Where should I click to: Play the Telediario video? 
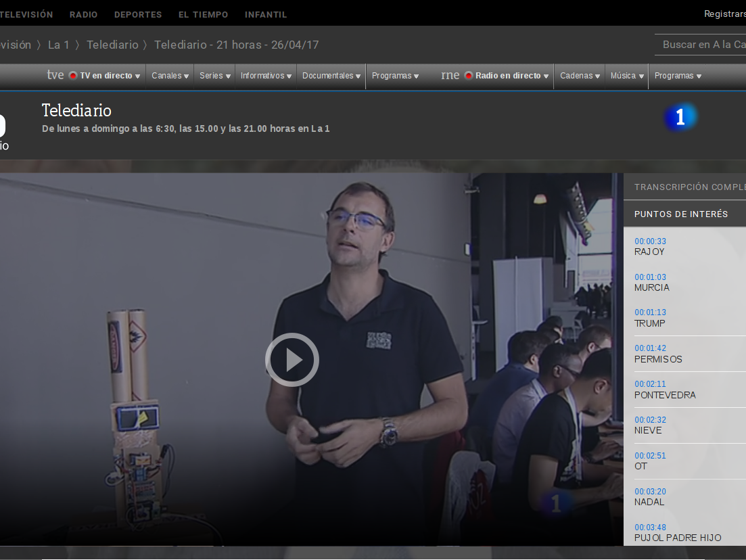[x=292, y=360]
